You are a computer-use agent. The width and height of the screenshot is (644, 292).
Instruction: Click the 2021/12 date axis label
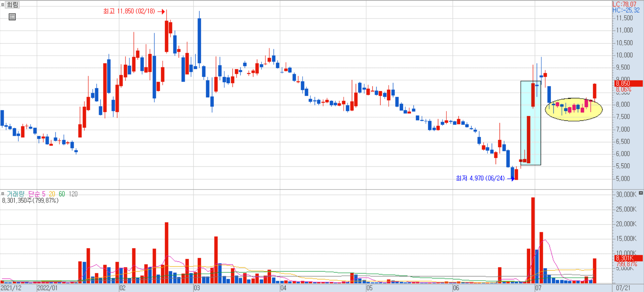(11, 288)
